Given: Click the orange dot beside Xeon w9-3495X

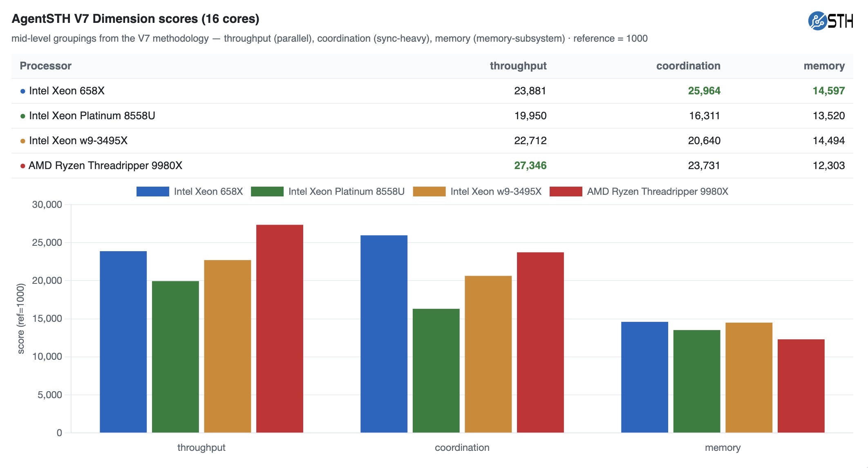Looking at the screenshot, I should pyautogui.click(x=23, y=141).
